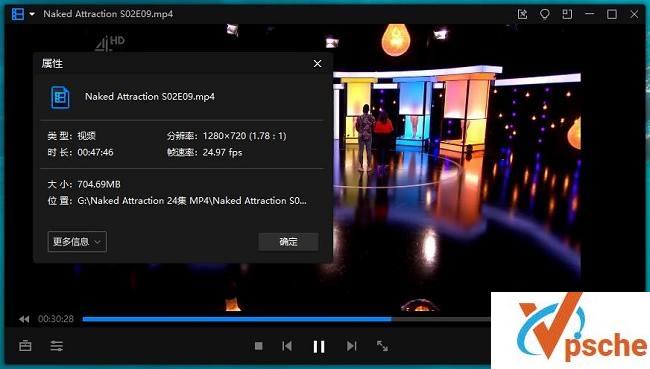Skip to the next video

(352, 346)
